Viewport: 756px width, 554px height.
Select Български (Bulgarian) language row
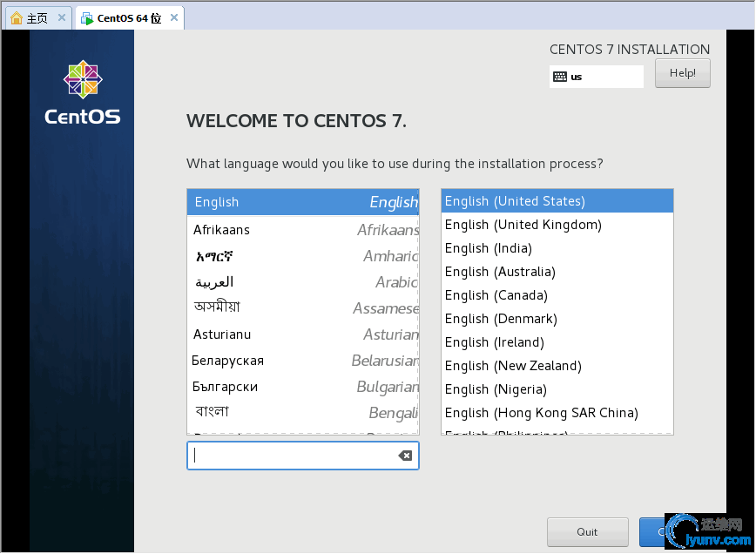[303, 387]
